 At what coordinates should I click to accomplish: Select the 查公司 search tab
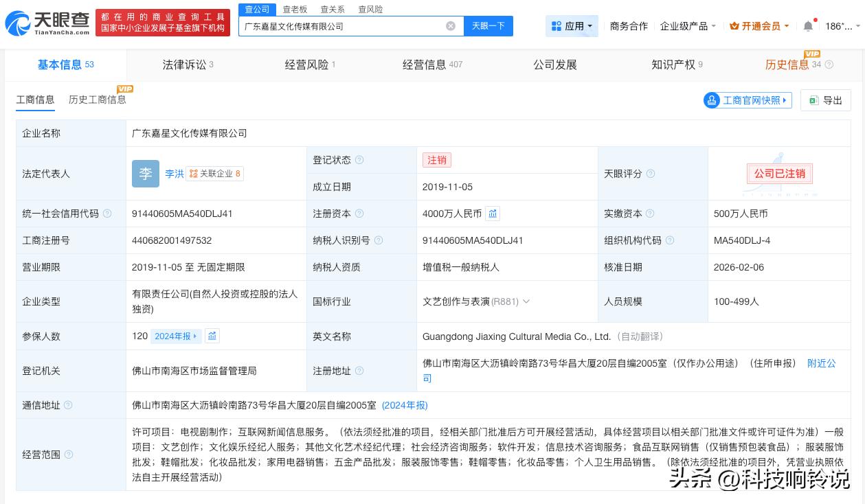257,9
